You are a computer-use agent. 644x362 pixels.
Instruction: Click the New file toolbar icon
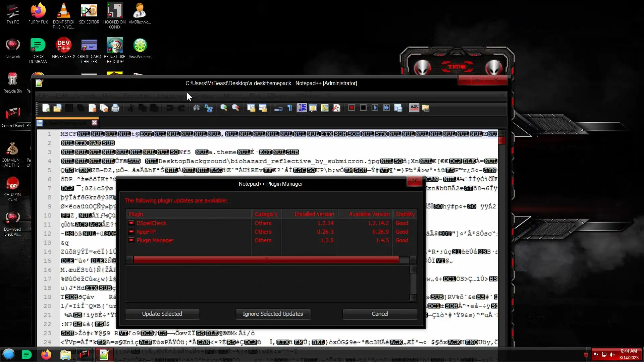[x=46, y=108]
